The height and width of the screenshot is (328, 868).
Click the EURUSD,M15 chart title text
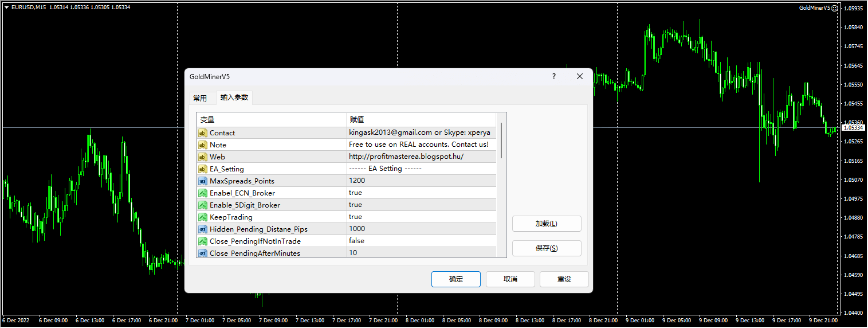[x=29, y=7]
